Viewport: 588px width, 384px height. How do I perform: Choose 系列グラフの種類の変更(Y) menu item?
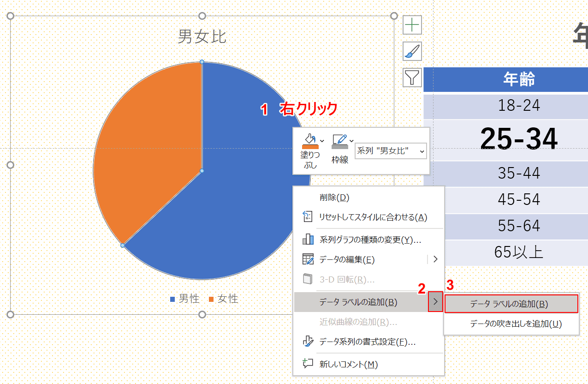[368, 240]
